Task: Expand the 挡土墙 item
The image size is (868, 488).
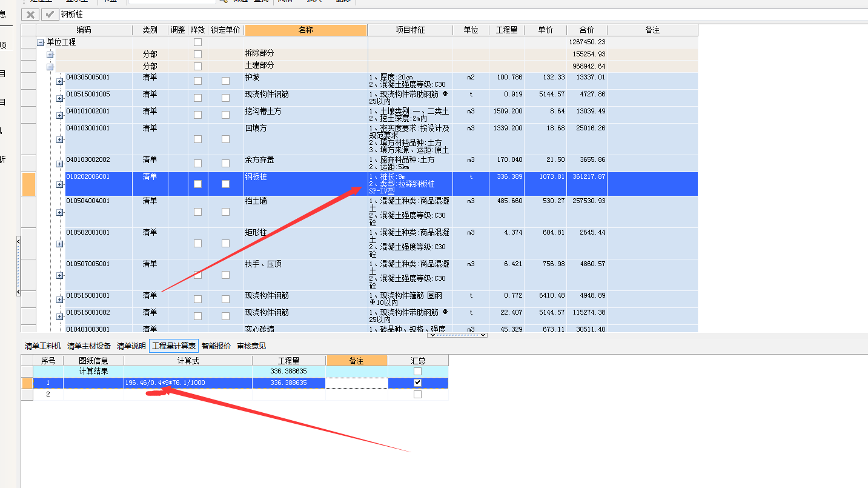Action: (x=60, y=212)
